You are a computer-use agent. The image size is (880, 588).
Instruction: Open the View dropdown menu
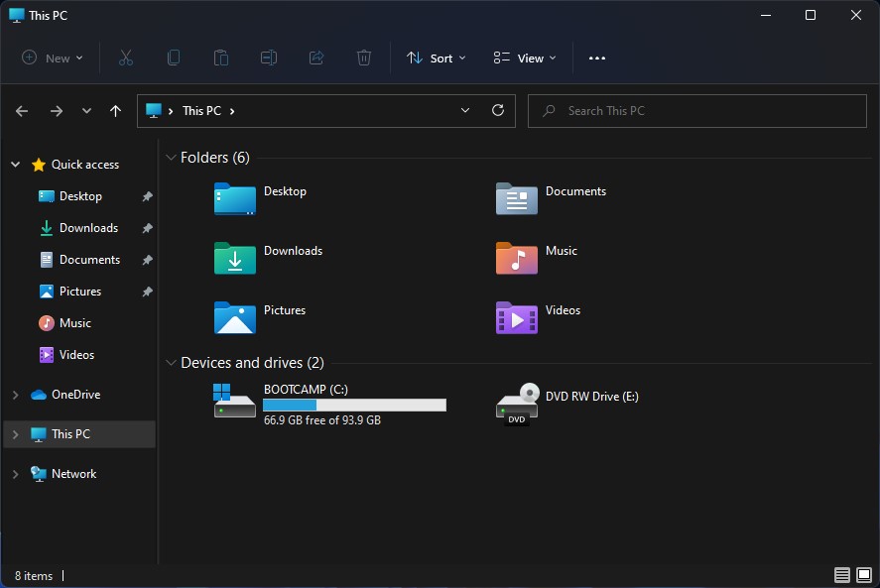(525, 58)
